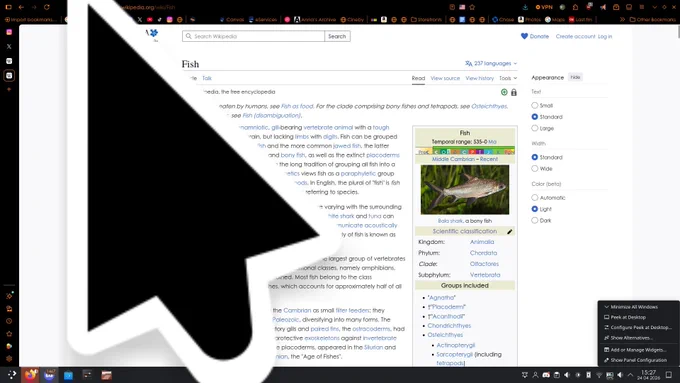Select Dark color mode

coord(534,220)
